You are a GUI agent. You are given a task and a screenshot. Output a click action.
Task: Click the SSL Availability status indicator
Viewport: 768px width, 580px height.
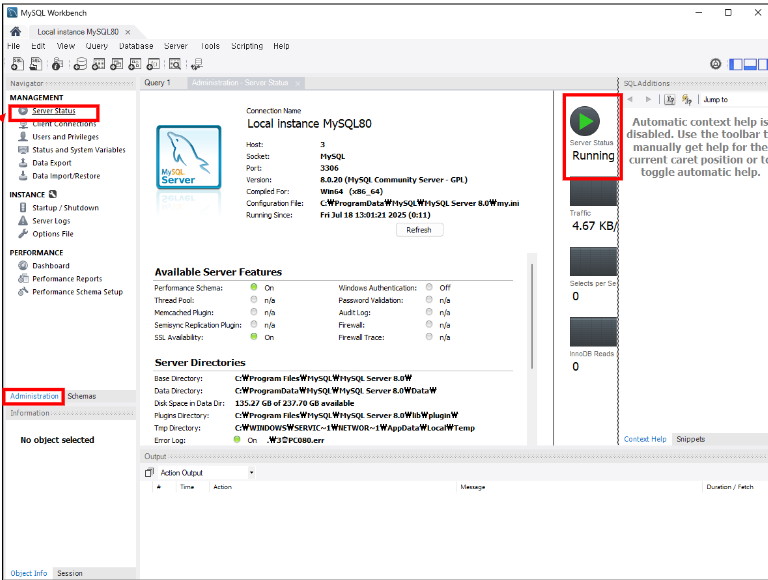coord(255,337)
